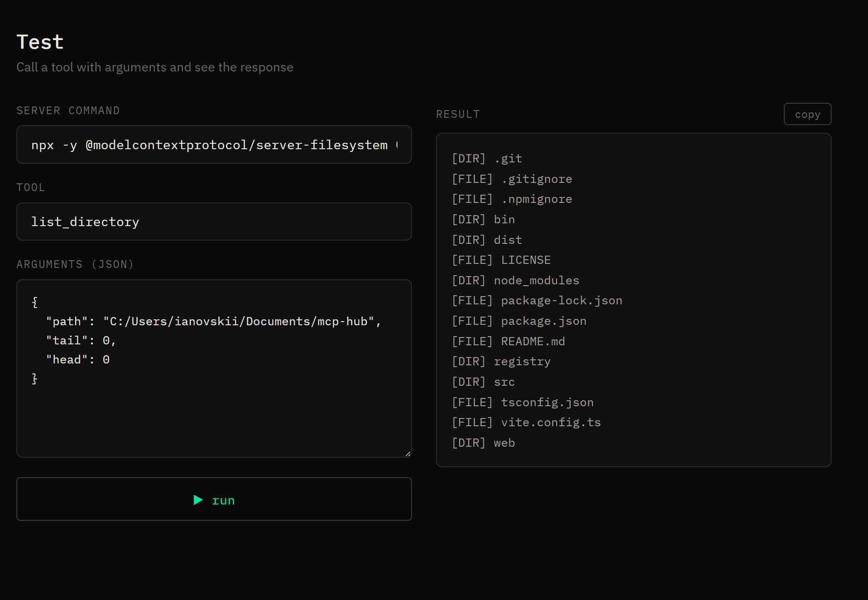Viewport: 868px width, 600px height.
Task: Select the "[FILE] vite.config.ts" result line
Action: pyautogui.click(x=526, y=422)
